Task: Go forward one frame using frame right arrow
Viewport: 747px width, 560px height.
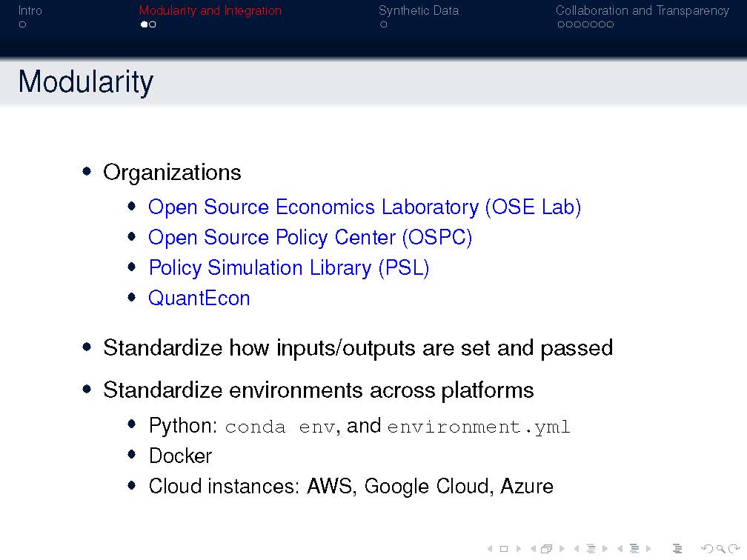Action: (x=562, y=549)
